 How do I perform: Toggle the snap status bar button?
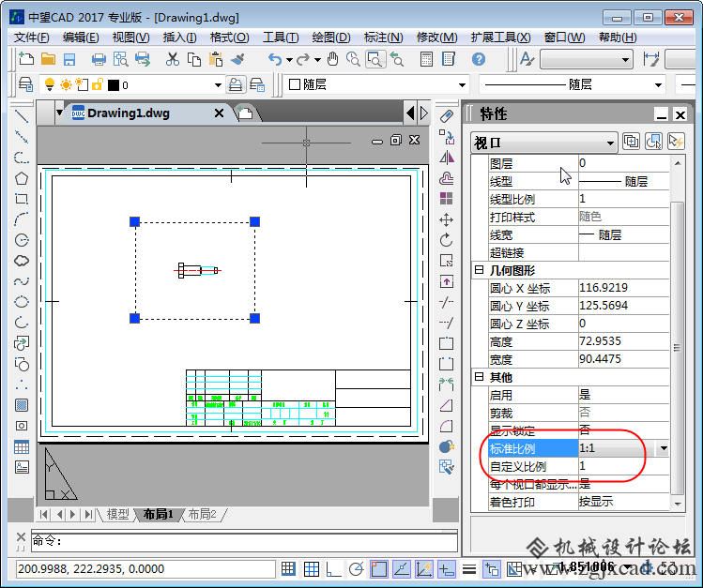[288, 568]
